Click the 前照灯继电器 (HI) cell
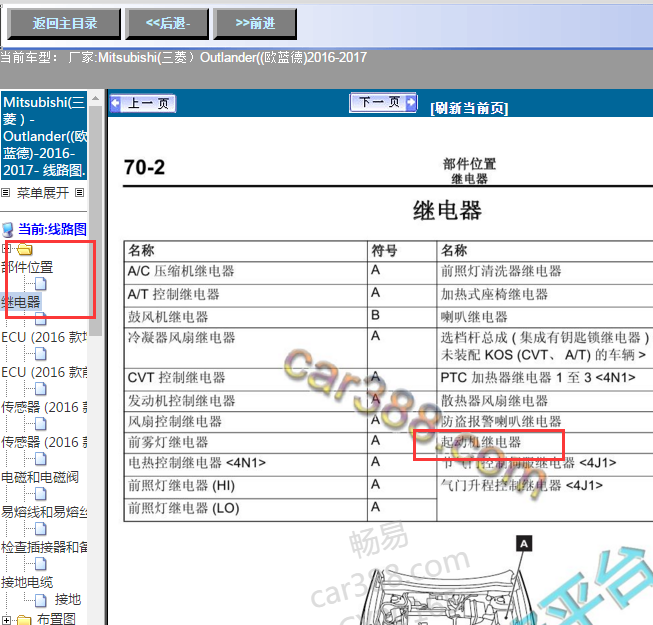The height and width of the screenshot is (625, 653). click(245, 487)
